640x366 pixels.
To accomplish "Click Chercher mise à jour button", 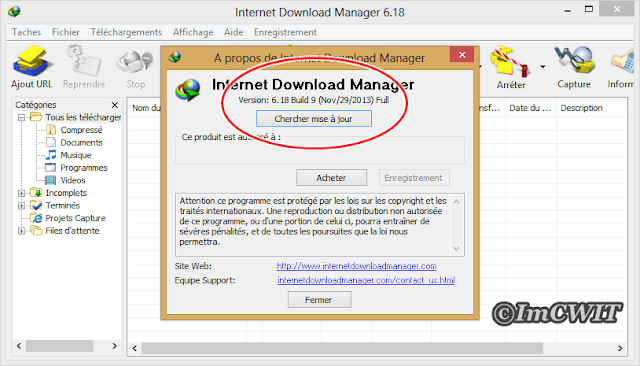I will point(313,119).
